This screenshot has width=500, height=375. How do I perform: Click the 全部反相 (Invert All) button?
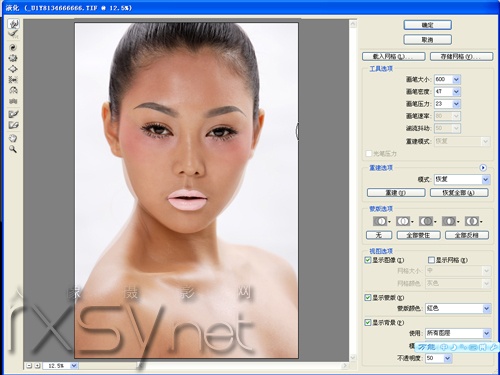click(x=467, y=235)
